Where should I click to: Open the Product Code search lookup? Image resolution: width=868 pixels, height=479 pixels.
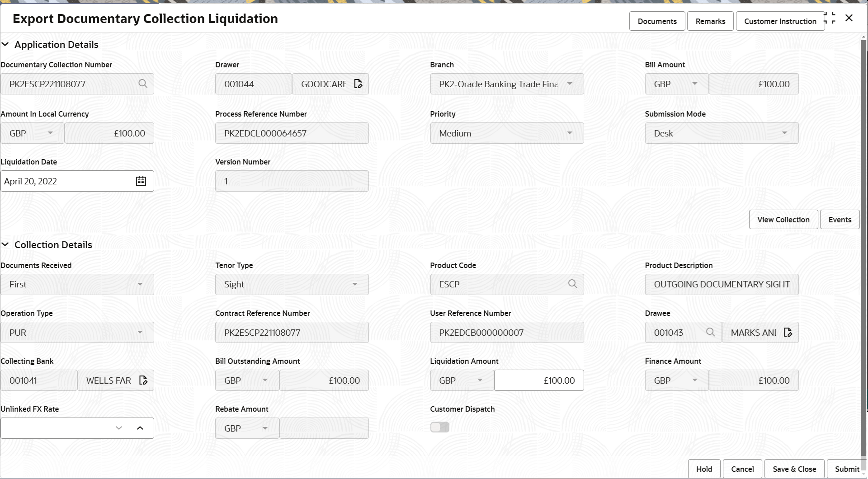(572, 284)
